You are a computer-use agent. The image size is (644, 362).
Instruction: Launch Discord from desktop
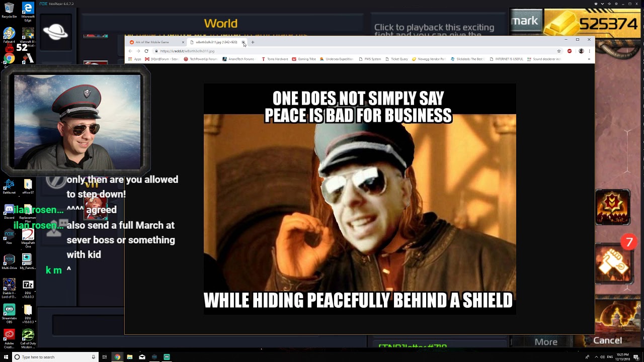pyautogui.click(x=9, y=211)
